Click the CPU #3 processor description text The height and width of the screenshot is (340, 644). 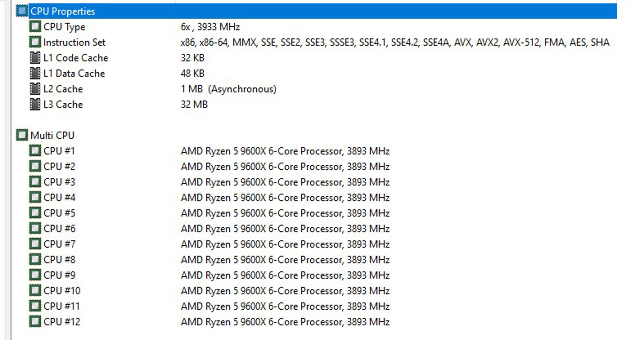tap(285, 182)
